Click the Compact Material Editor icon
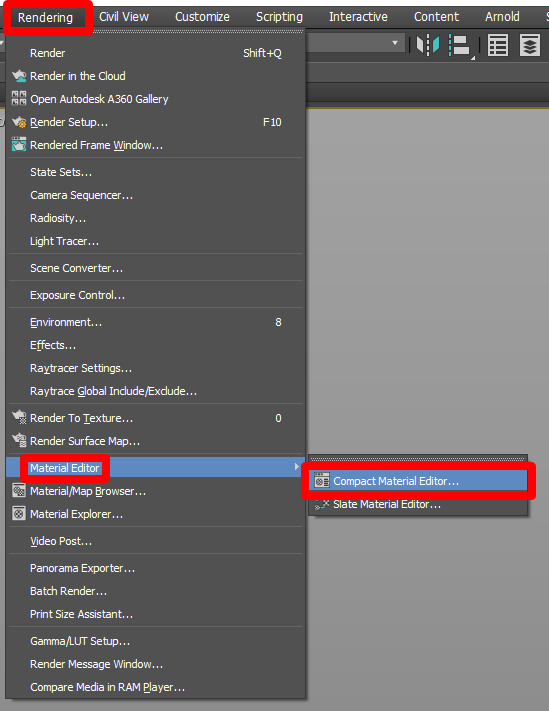 322,481
